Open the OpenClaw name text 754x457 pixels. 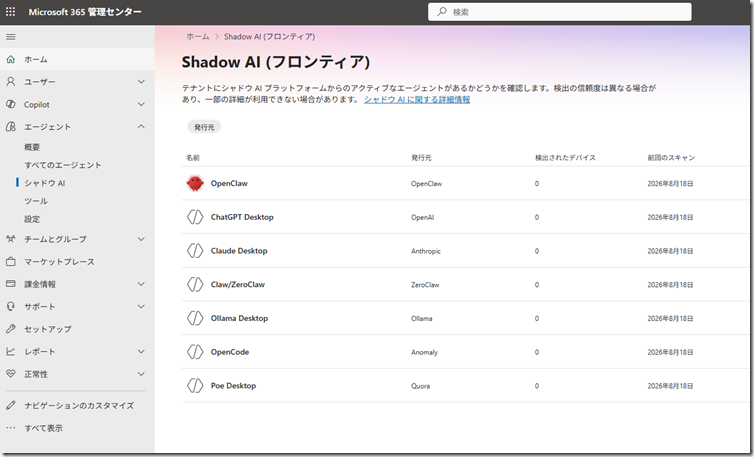point(229,183)
